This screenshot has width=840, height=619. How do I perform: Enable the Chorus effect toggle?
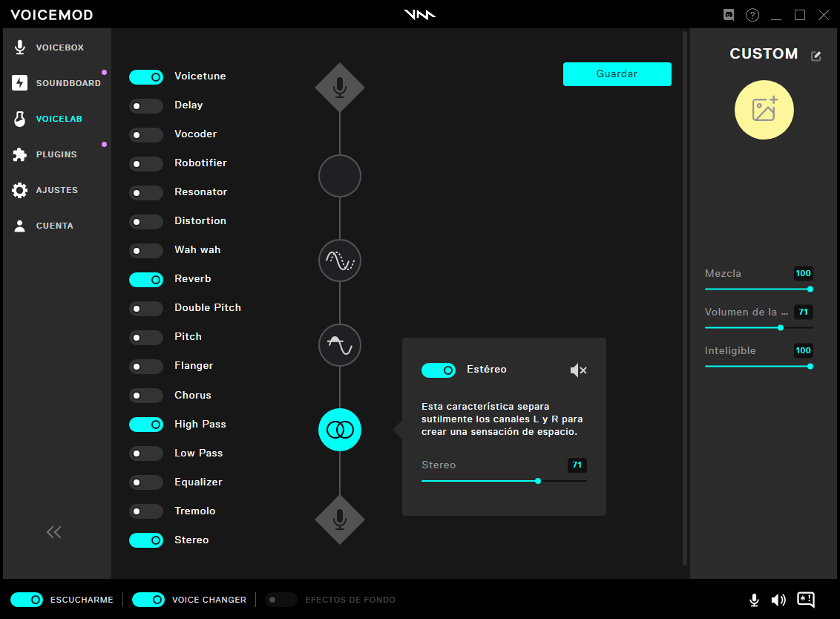(146, 396)
